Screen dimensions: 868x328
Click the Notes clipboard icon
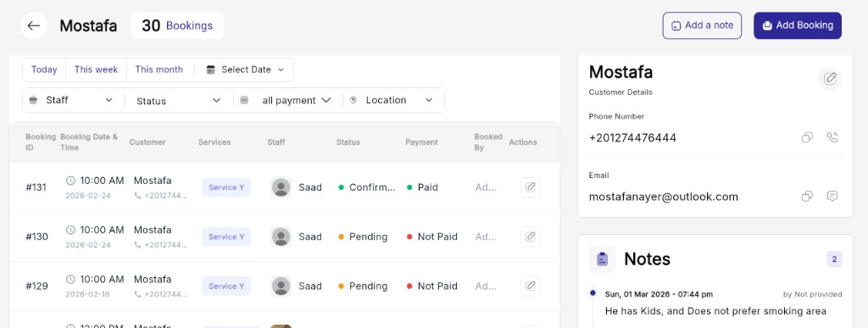click(603, 259)
